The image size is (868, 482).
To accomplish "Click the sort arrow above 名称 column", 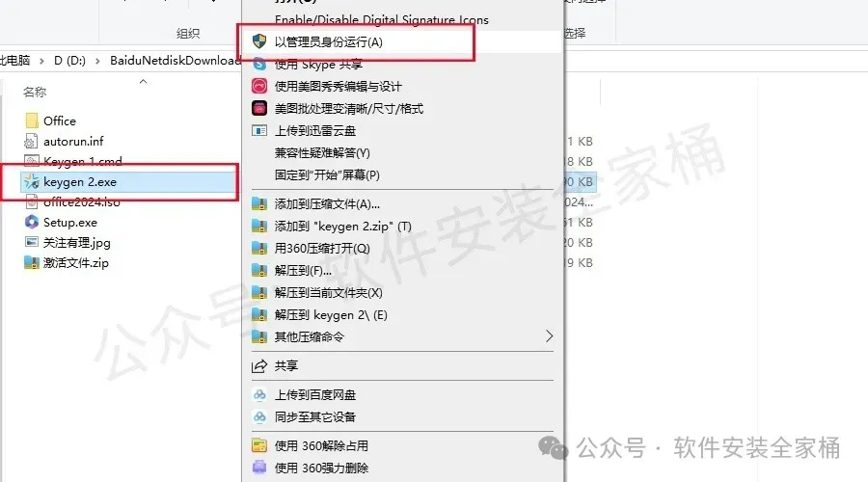I will tap(144, 81).
